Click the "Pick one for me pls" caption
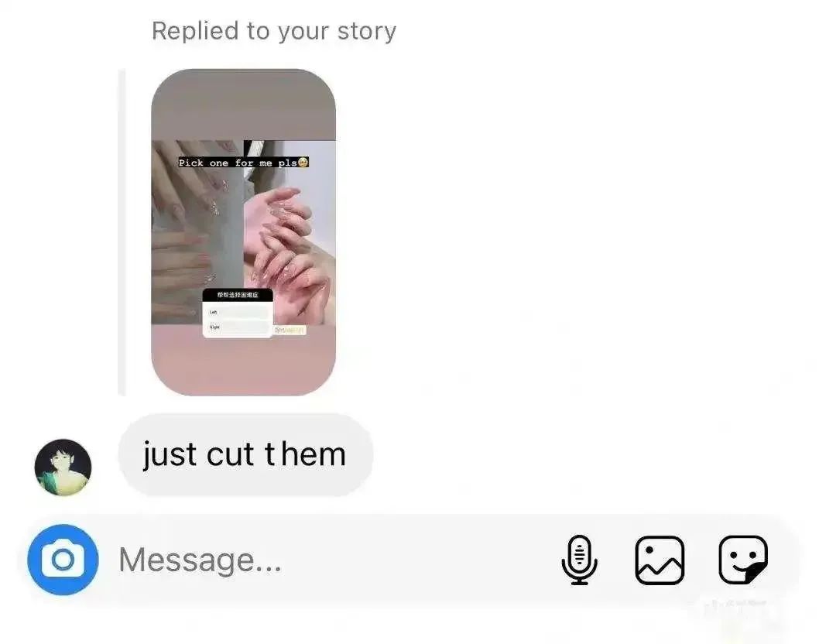This screenshot has height=644, width=819. click(x=238, y=163)
